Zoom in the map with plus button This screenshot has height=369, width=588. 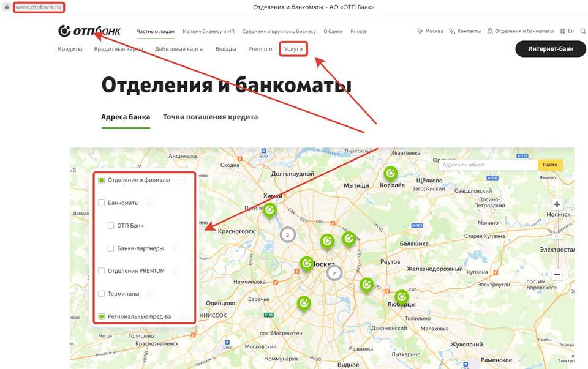[557, 204]
